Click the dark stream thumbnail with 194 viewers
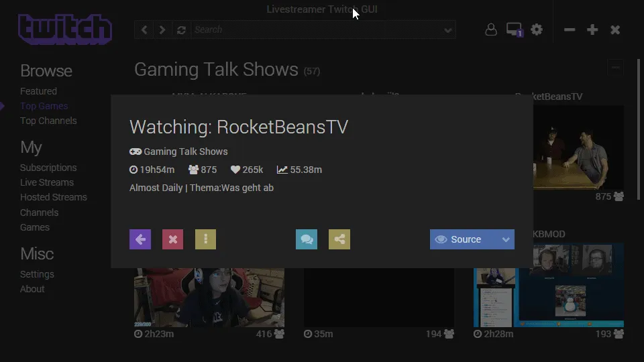 tap(379, 298)
